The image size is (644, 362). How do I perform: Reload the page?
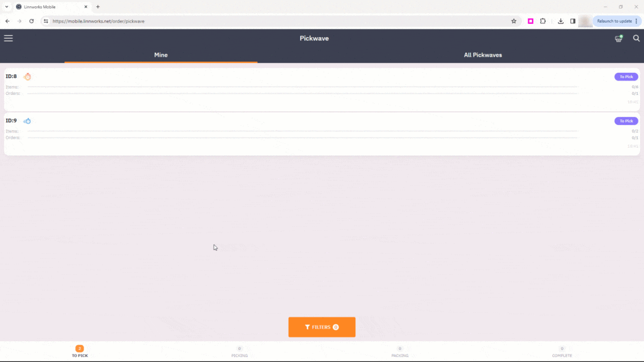click(x=31, y=21)
